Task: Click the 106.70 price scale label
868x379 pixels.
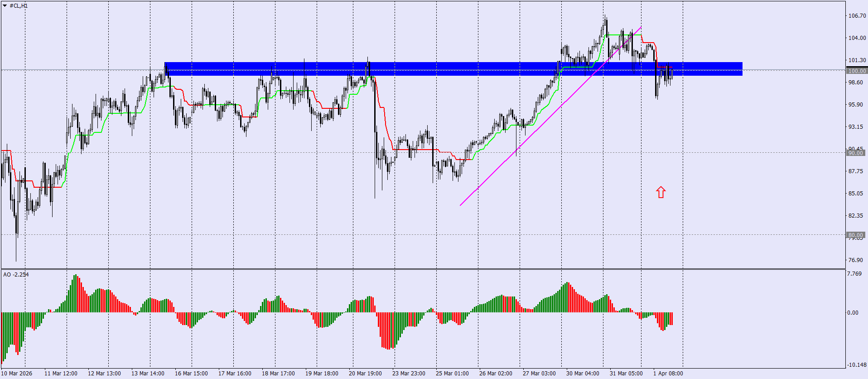Action: (857, 15)
